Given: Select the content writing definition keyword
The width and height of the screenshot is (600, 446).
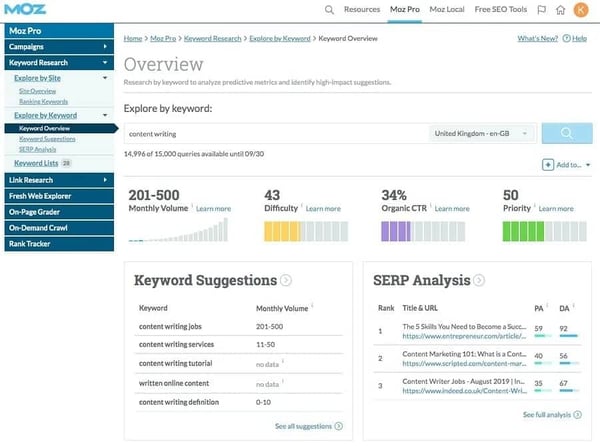Looking at the screenshot, I should 179,402.
